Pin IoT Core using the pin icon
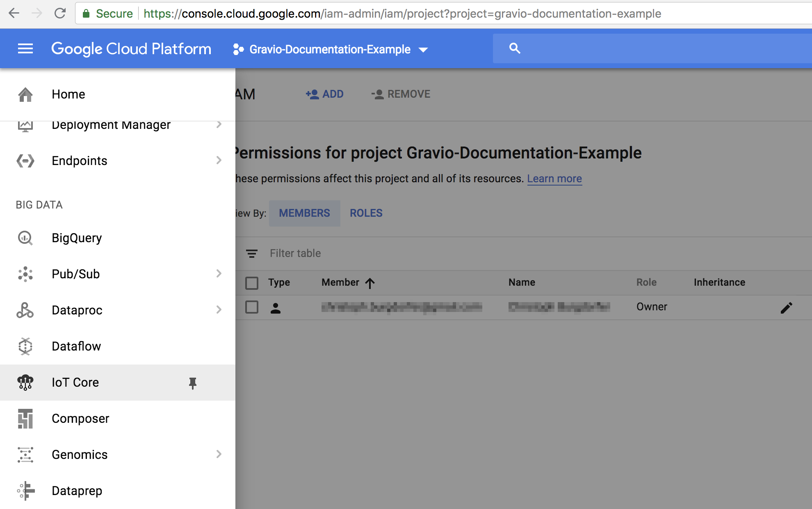The image size is (812, 509). pos(193,383)
